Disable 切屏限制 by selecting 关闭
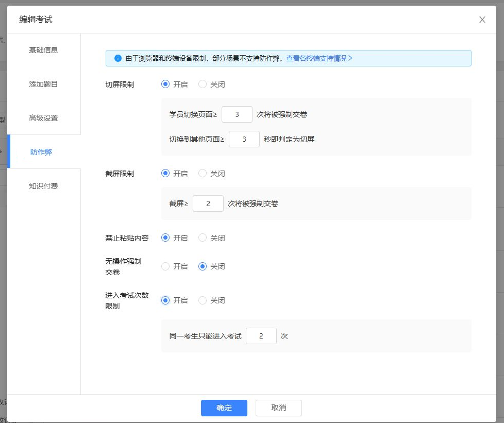The width and height of the screenshot is (504, 423). point(203,84)
